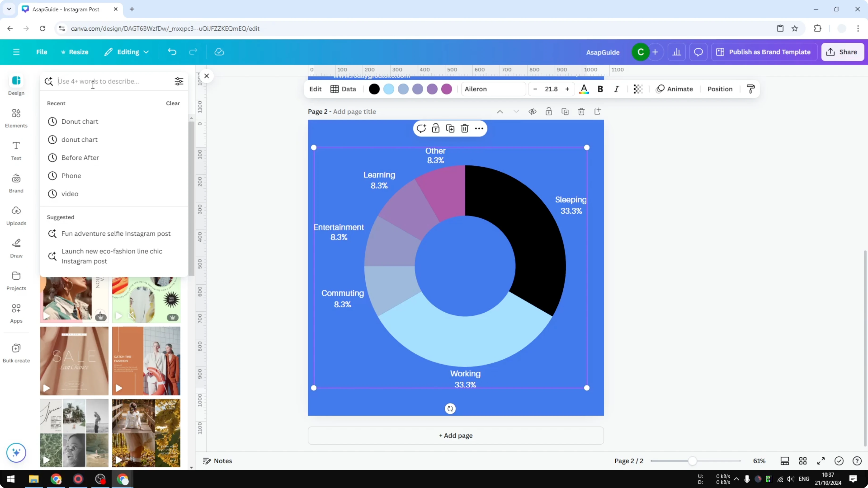Viewport: 868px width, 488px height.
Task: Lock the selected chart element
Action: (x=435, y=128)
